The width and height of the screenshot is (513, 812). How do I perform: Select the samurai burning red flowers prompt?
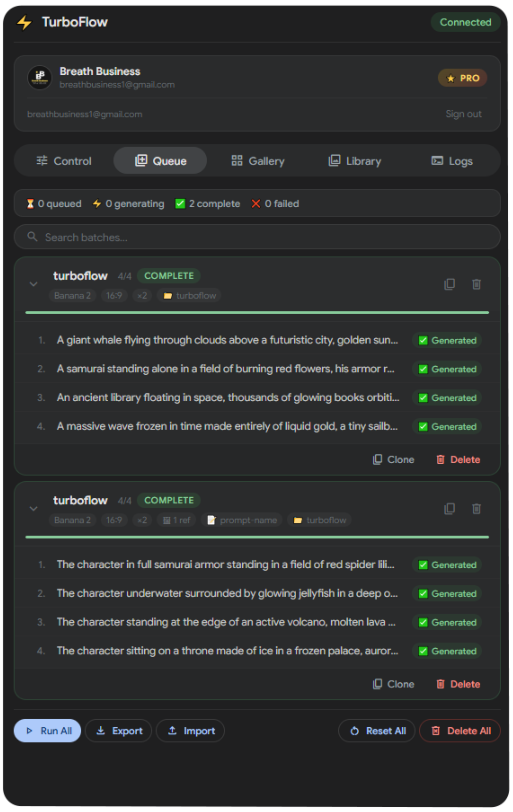pos(225,369)
